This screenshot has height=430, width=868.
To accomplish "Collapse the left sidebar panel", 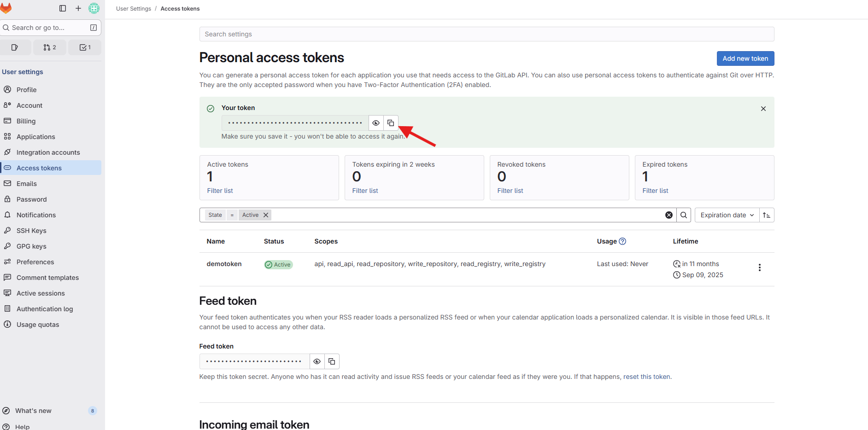I will (63, 8).
